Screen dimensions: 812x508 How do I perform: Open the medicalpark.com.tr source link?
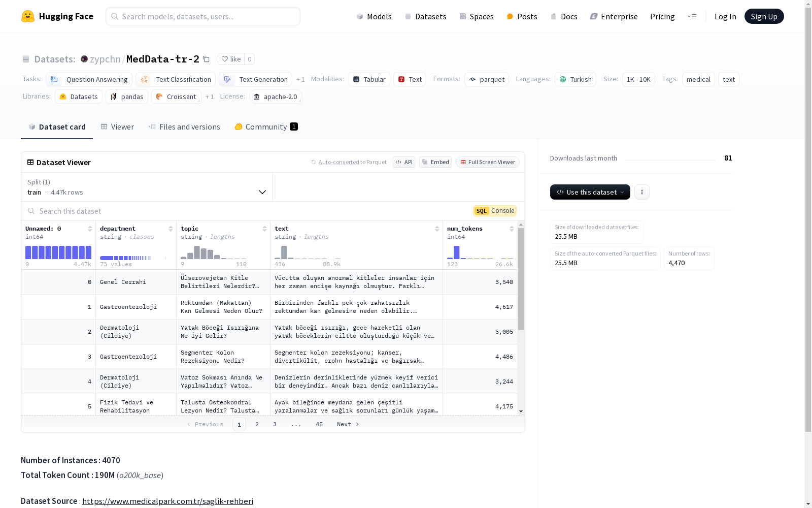click(x=167, y=501)
